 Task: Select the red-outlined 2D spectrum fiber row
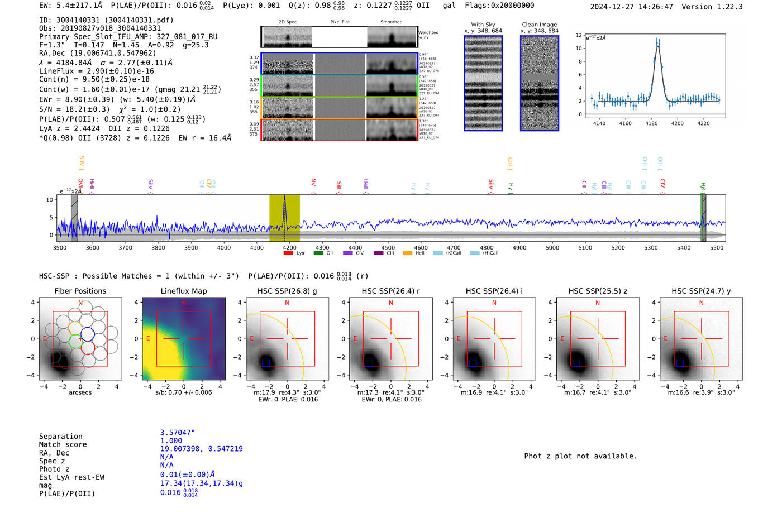point(340,130)
